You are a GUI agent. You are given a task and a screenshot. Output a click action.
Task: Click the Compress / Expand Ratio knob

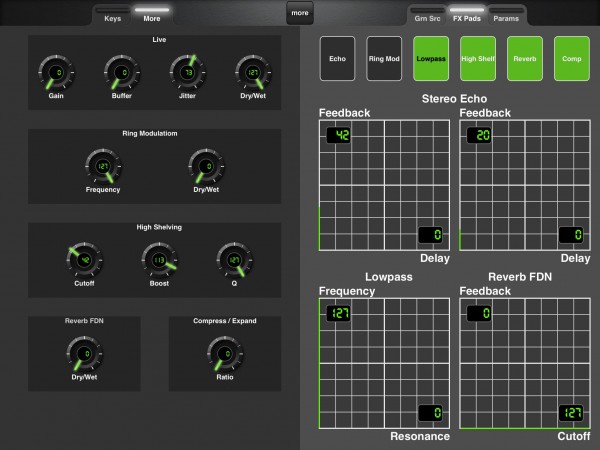pos(225,354)
